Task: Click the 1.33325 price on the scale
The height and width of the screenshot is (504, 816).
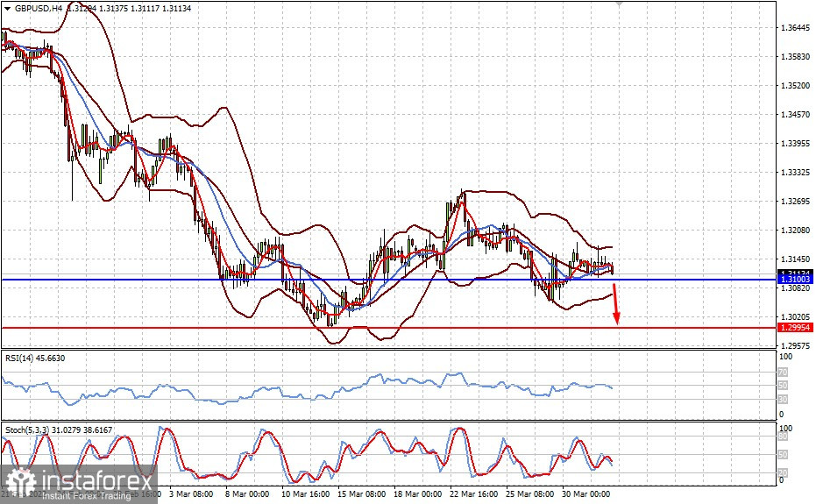Action: click(x=796, y=173)
